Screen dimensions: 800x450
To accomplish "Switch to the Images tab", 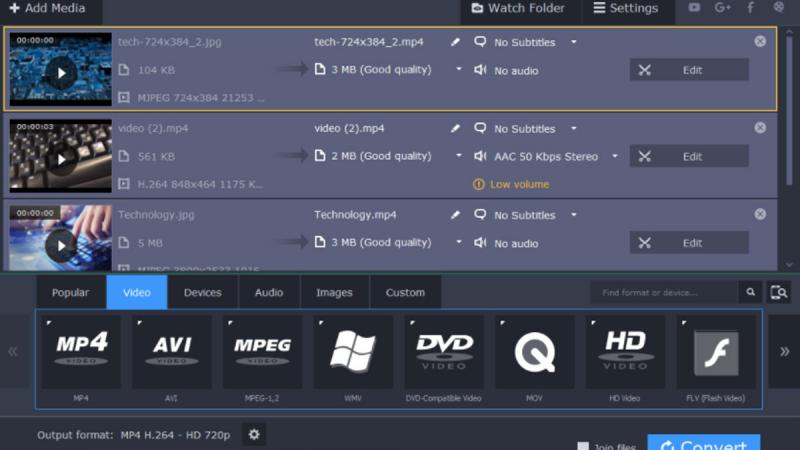I will coord(334,292).
